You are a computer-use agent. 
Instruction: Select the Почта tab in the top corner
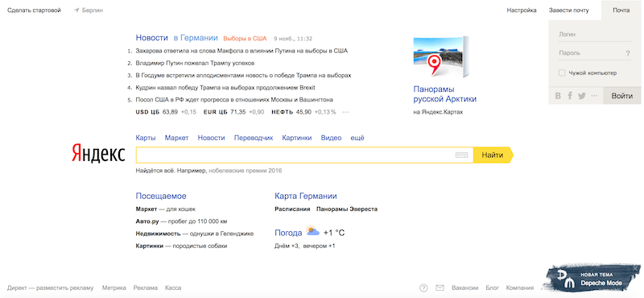tap(621, 10)
